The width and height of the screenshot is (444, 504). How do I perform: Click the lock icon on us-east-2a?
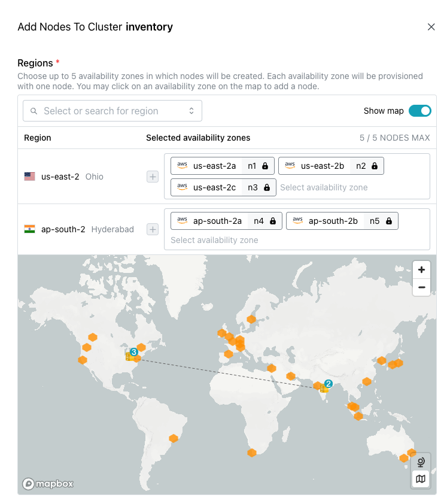click(265, 166)
